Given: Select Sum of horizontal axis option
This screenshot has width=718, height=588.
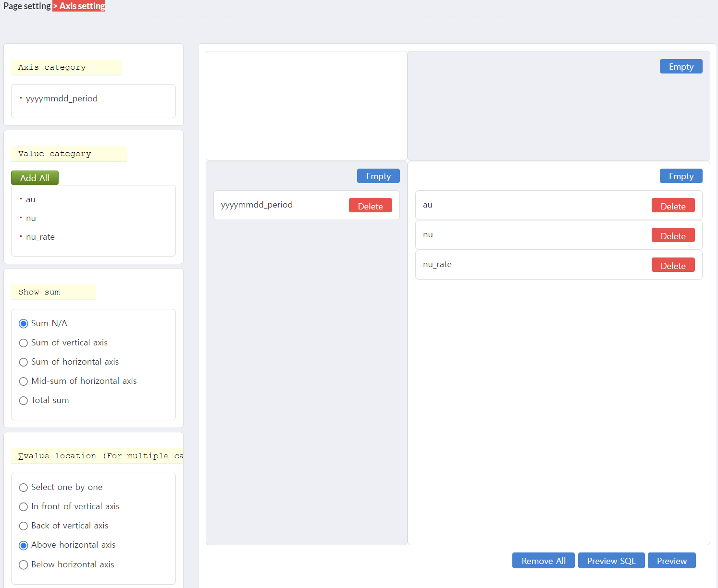Looking at the screenshot, I should click(23, 362).
